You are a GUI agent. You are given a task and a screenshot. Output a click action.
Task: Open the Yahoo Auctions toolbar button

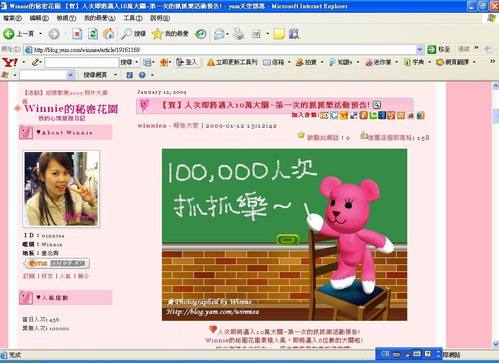click(306, 62)
